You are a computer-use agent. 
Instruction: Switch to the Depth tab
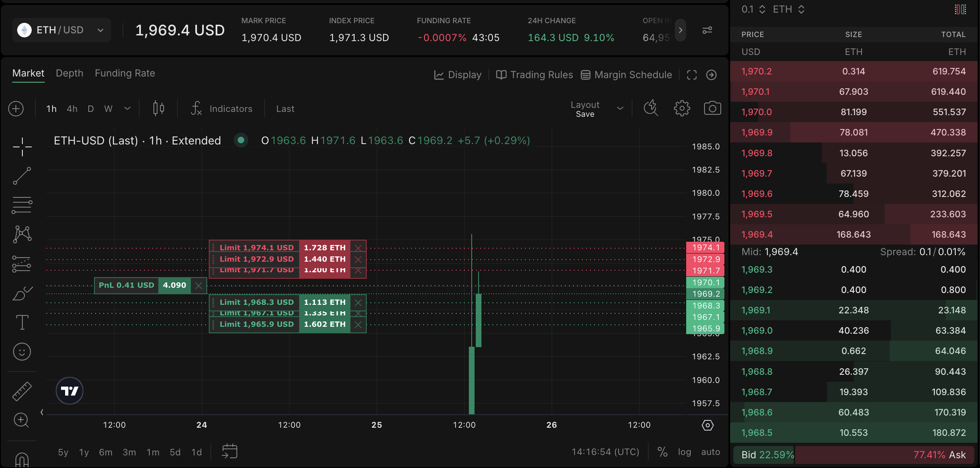[69, 73]
